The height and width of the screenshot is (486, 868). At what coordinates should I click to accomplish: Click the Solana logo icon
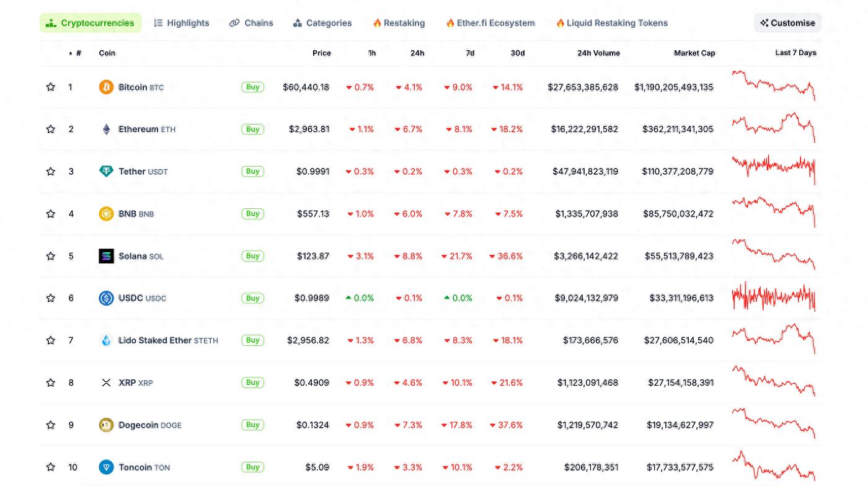coord(106,256)
